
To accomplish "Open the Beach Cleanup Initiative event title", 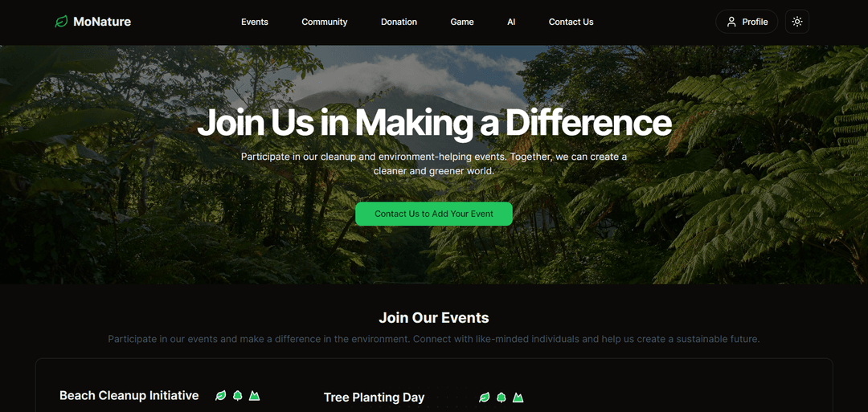I will [x=129, y=395].
